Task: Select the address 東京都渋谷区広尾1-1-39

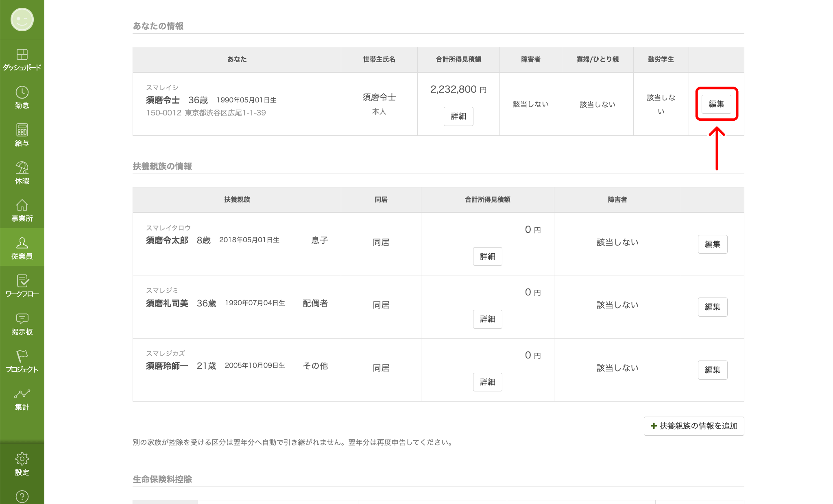Action: (x=225, y=113)
